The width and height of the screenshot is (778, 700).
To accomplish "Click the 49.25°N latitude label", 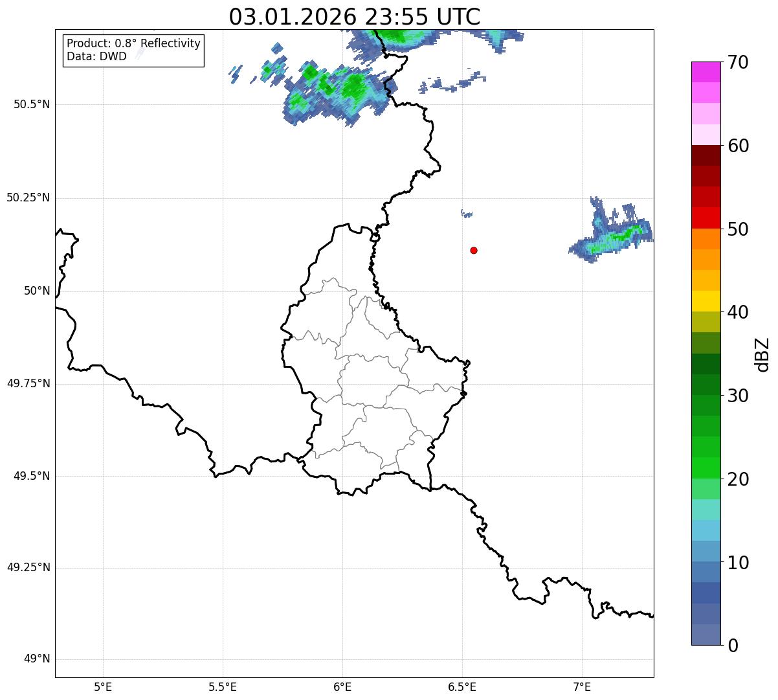I will [28, 568].
